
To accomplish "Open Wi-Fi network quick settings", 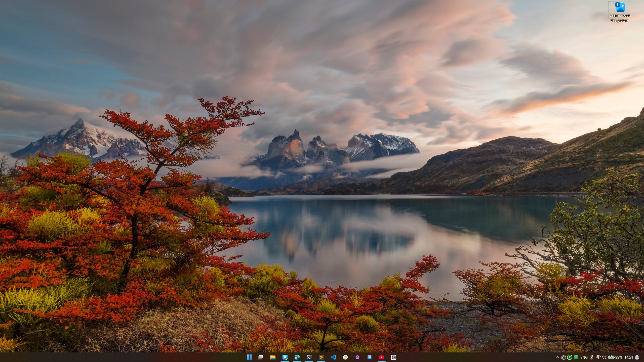I will [598, 357].
